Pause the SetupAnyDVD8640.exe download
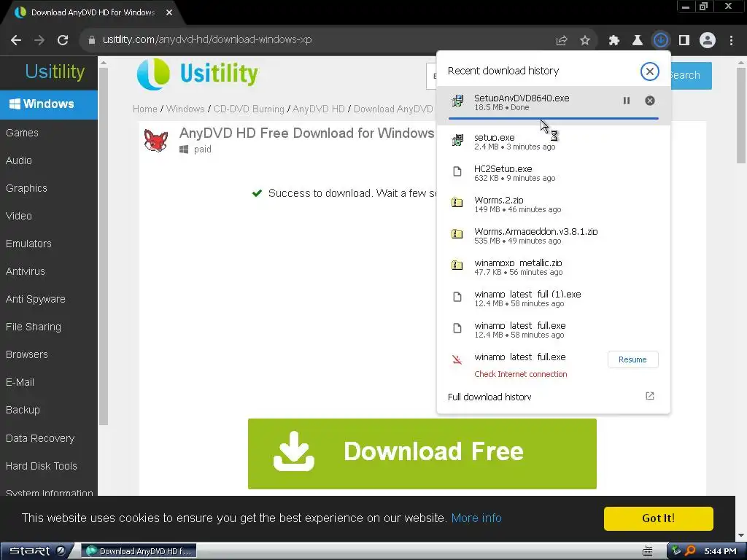Viewport: 747px width, 560px height. 627,101
